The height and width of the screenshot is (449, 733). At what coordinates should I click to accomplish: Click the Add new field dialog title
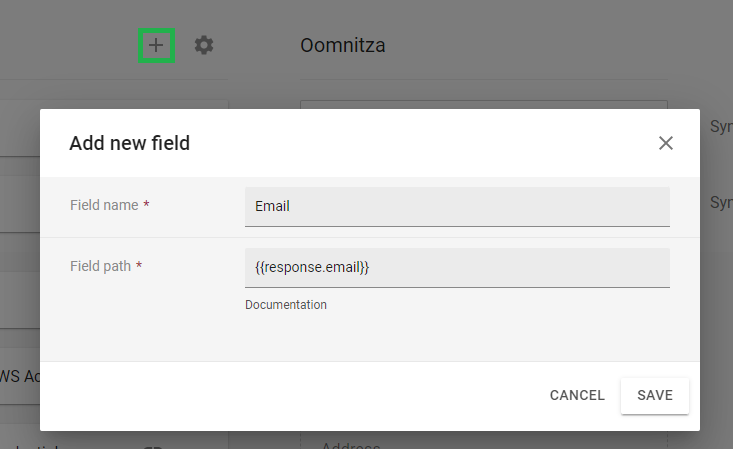coord(129,143)
